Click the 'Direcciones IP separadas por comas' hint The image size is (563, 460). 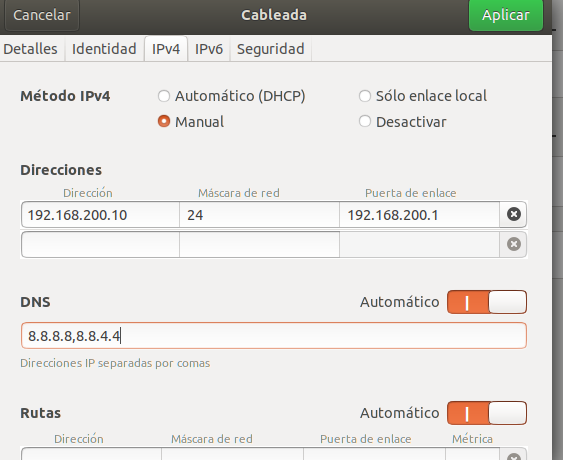click(115, 363)
